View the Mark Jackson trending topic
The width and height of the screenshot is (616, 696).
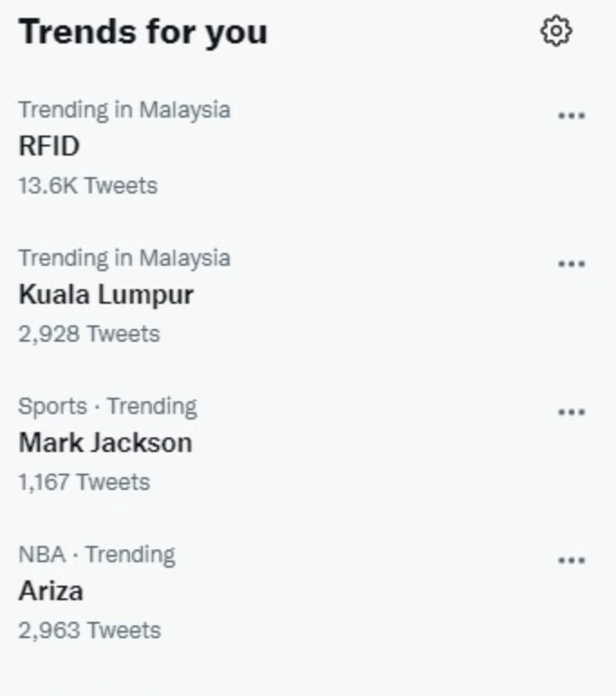coord(105,443)
